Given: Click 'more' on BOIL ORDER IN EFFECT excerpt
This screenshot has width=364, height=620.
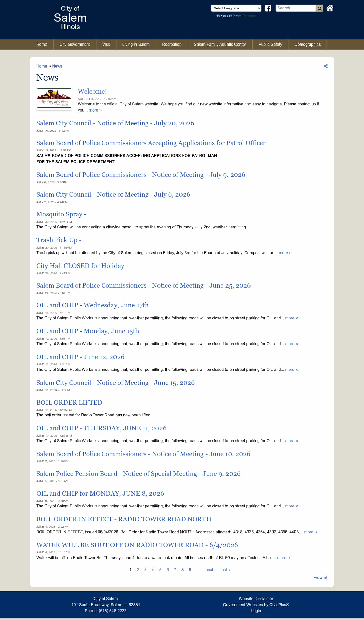Looking at the screenshot, I should pos(311,532).
